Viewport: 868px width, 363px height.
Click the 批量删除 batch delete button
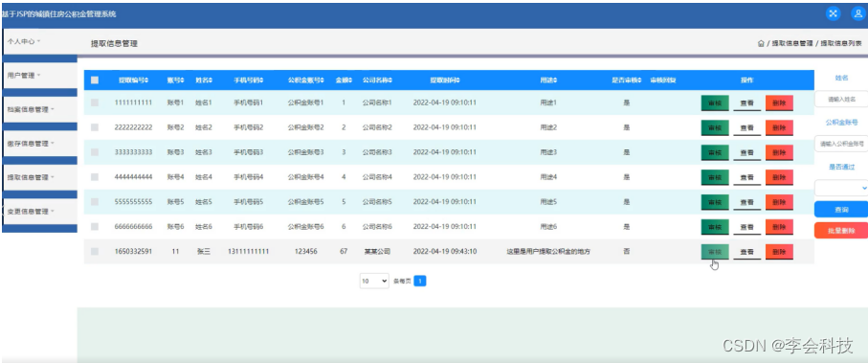[841, 231]
